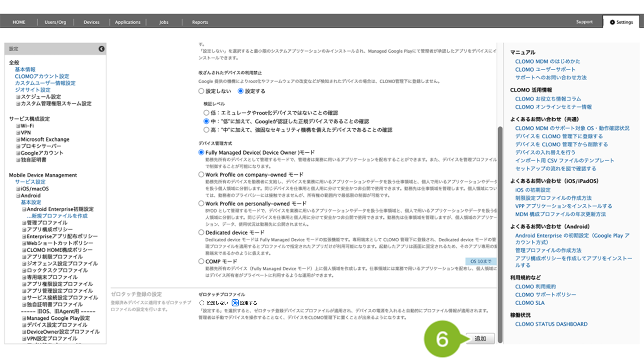
Task: Open the Devices menu
Action: (91, 22)
